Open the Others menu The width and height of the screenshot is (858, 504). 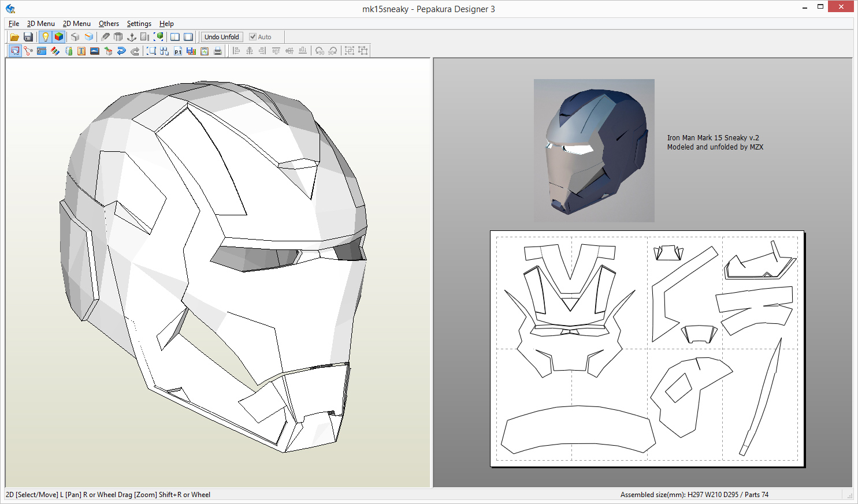point(109,24)
